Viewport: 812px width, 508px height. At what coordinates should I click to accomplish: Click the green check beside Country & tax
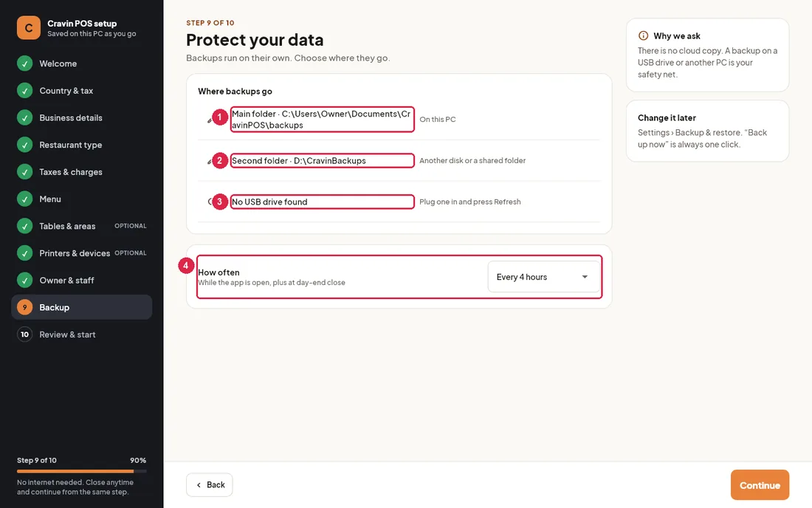(24, 91)
